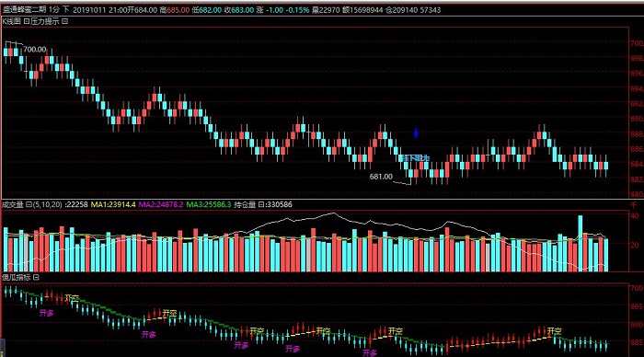
Task: Click the 1分 period label
Action: (x=54, y=9)
